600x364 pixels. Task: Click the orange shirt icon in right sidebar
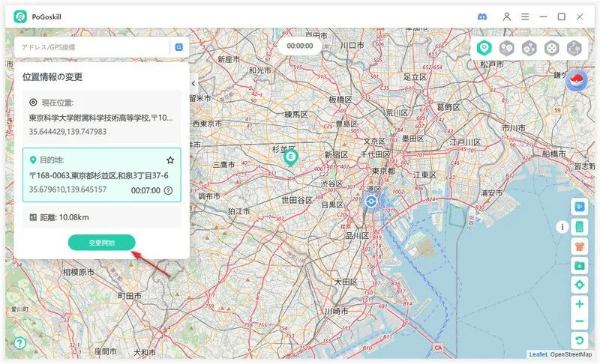(579, 246)
